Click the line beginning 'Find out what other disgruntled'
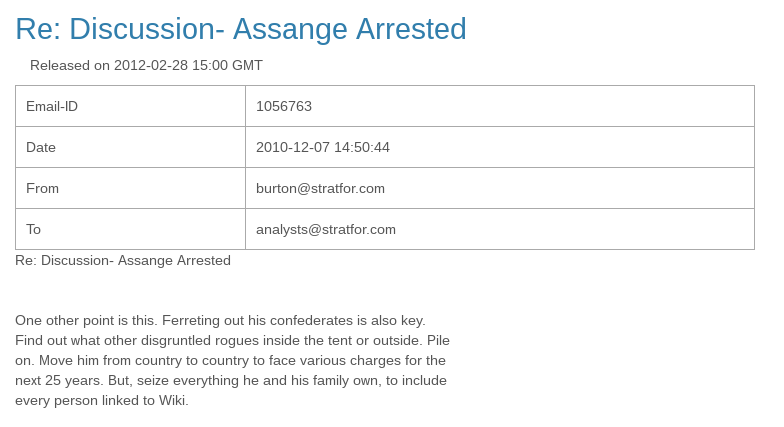Image resolution: width=784 pixels, height=427 pixels. 232,340
